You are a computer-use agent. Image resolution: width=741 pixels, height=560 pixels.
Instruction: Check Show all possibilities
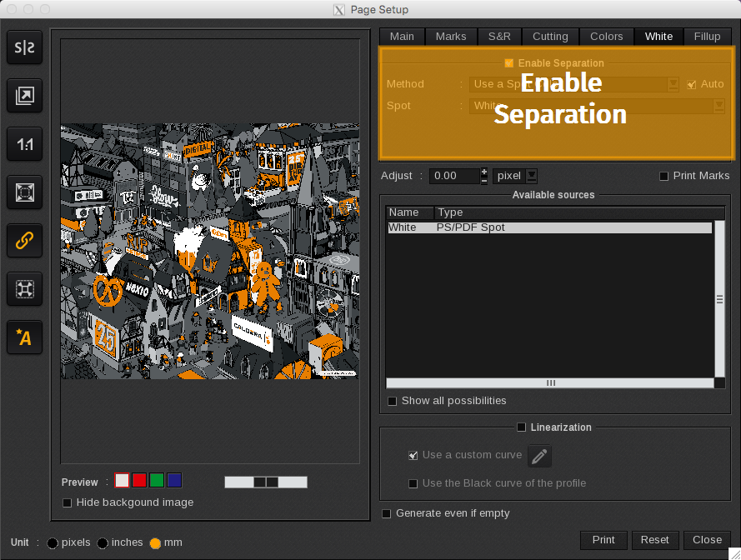pos(393,402)
